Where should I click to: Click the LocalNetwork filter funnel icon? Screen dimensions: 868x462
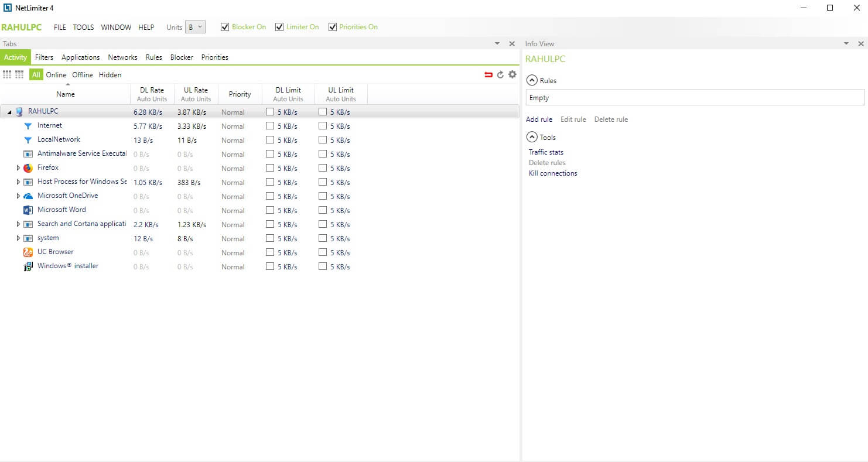(28, 140)
